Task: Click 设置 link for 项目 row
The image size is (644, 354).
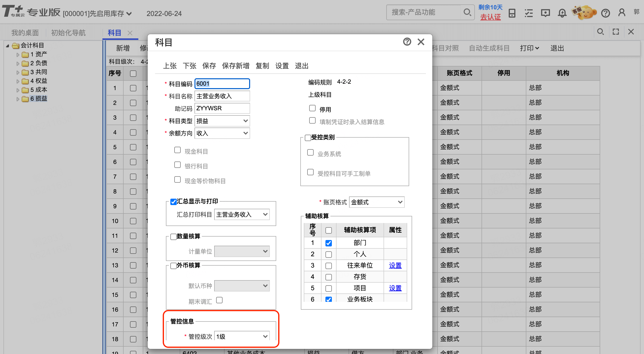Action: point(395,288)
